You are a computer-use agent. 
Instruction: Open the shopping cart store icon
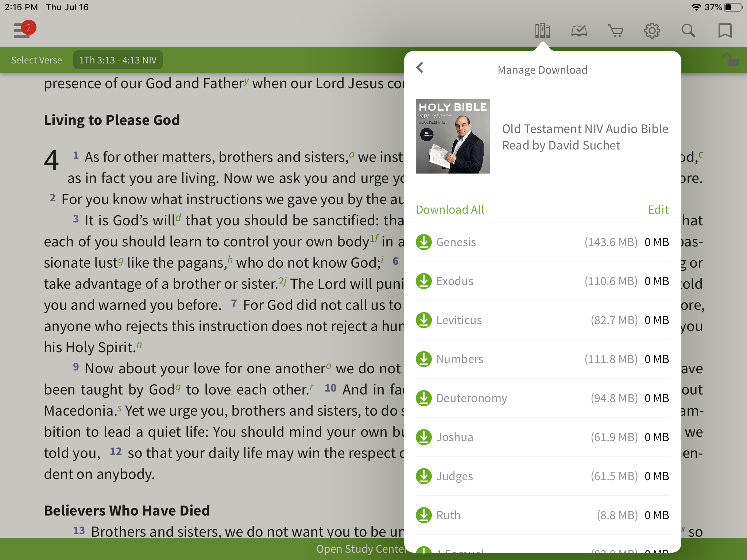[x=615, y=31]
